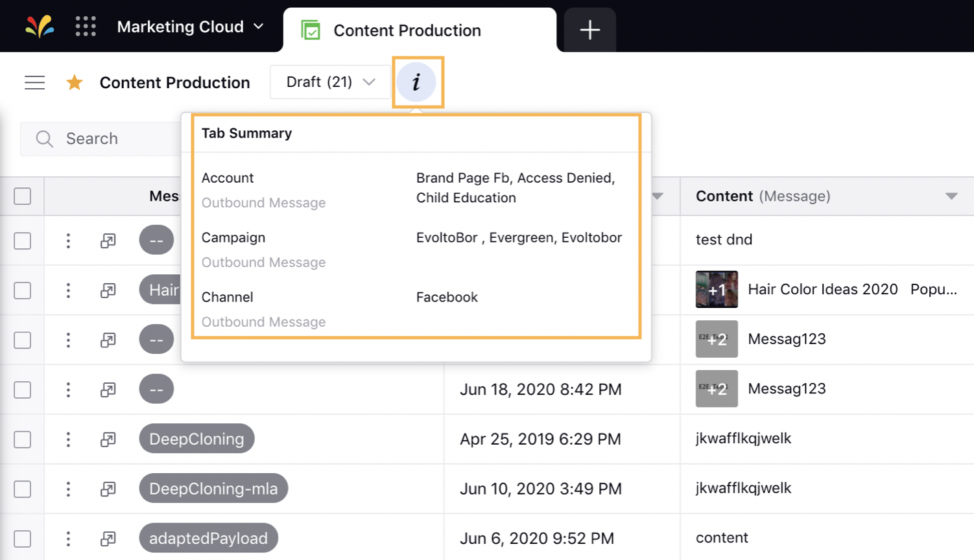The width and height of the screenshot is (974, 560).
Task: Select the DeepCloning row checkbox
Action: (x=23, y=439)
